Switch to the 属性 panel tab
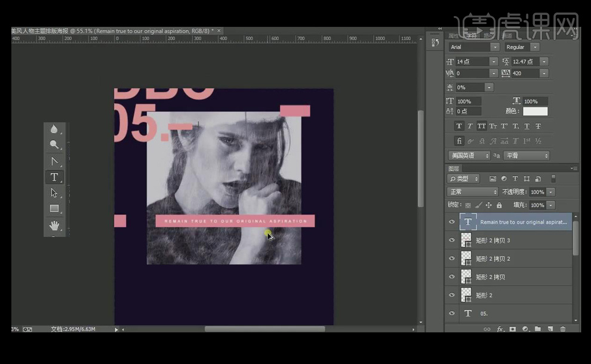The height and width of the screenshot is (364, 591). point(455,36)
